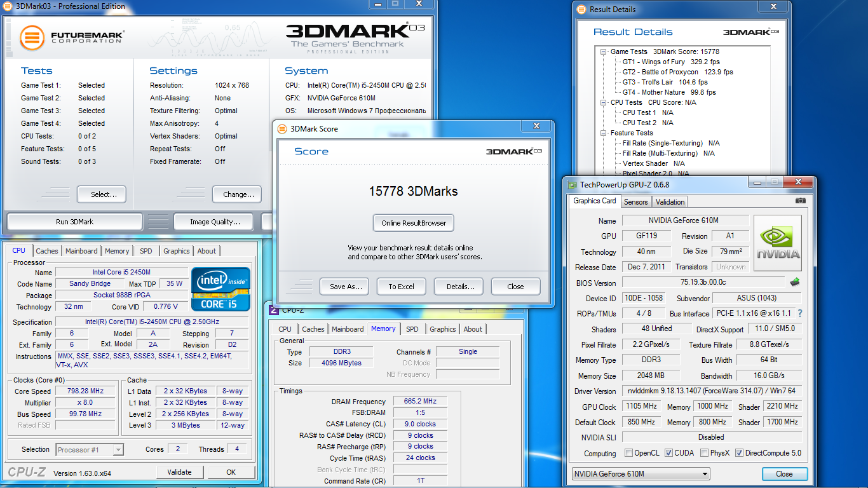
Task: Click the Driver Version field in GPU-Z
Action: click(711, 391)
